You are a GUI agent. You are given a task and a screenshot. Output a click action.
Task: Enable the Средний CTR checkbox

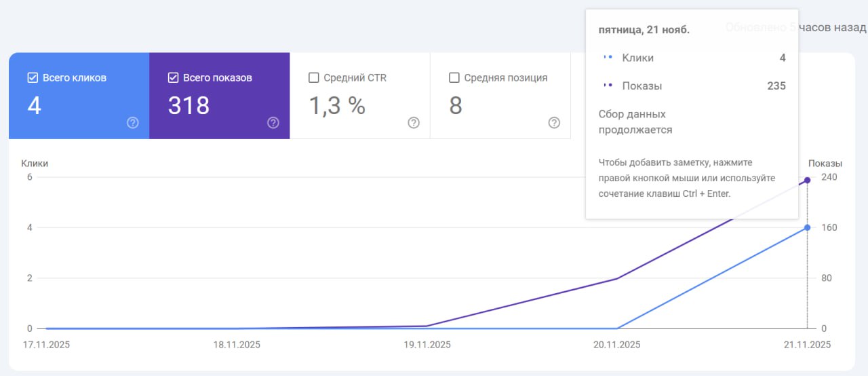(313, 77)
